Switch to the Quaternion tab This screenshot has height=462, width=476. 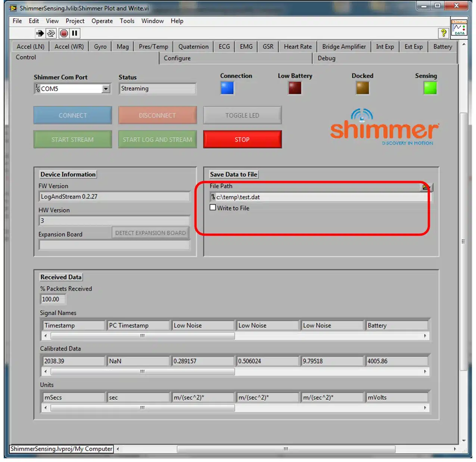(193, 47)
